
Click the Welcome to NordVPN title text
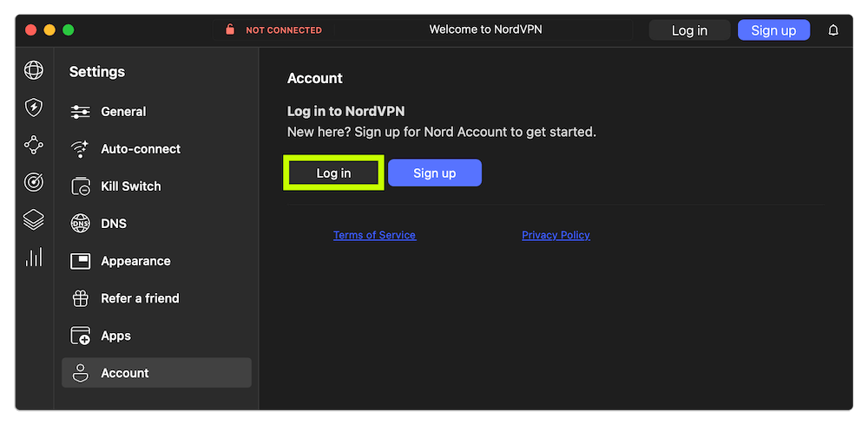point(485,29)
